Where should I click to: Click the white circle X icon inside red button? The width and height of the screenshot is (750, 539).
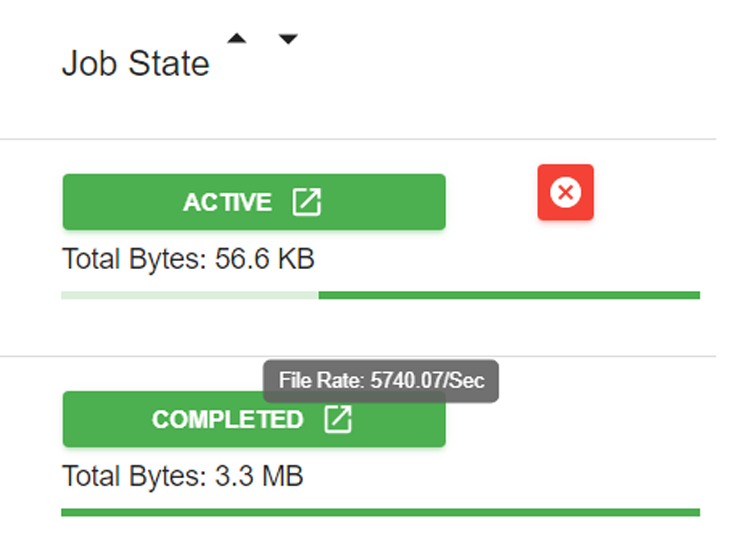point(565,192)
